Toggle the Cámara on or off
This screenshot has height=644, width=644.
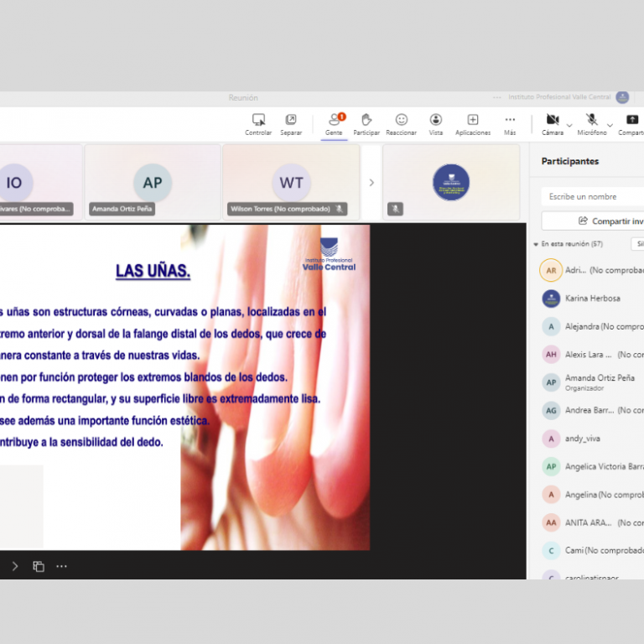(553, 120)
